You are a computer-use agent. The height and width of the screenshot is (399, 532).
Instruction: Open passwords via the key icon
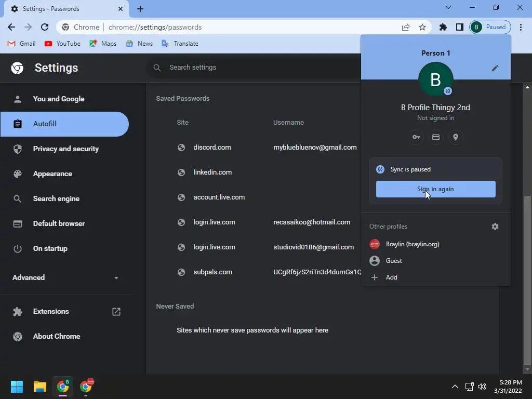416,137
